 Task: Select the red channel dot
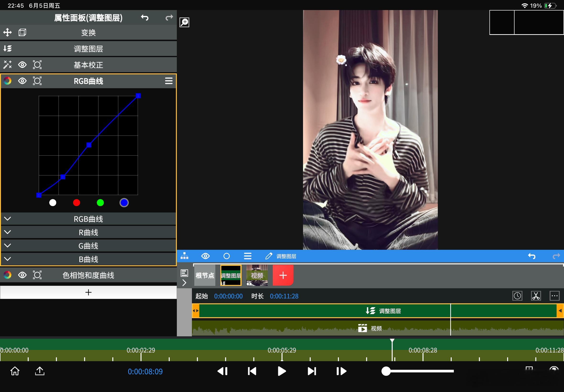tap(76, 203)
